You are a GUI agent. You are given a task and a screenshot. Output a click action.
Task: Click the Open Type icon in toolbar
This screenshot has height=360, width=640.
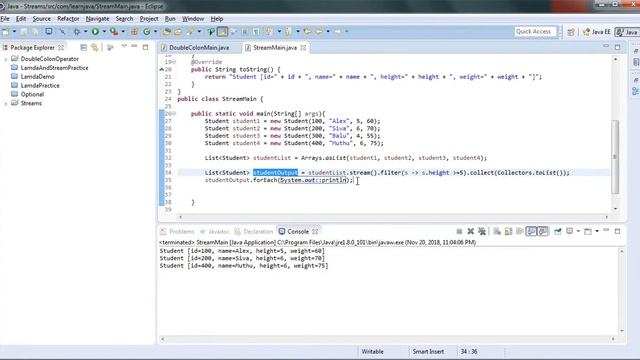tap(166, 31)
